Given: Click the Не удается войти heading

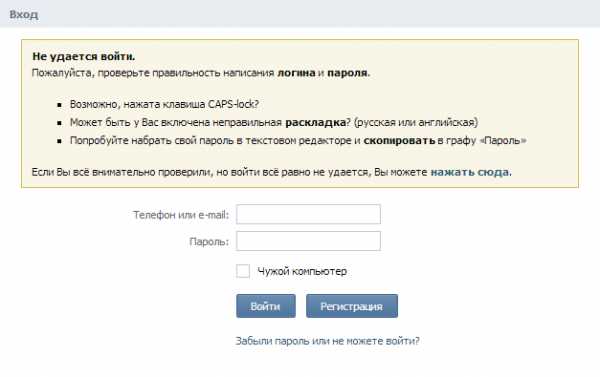Looking at the screenshot, I should click(83, 56).
